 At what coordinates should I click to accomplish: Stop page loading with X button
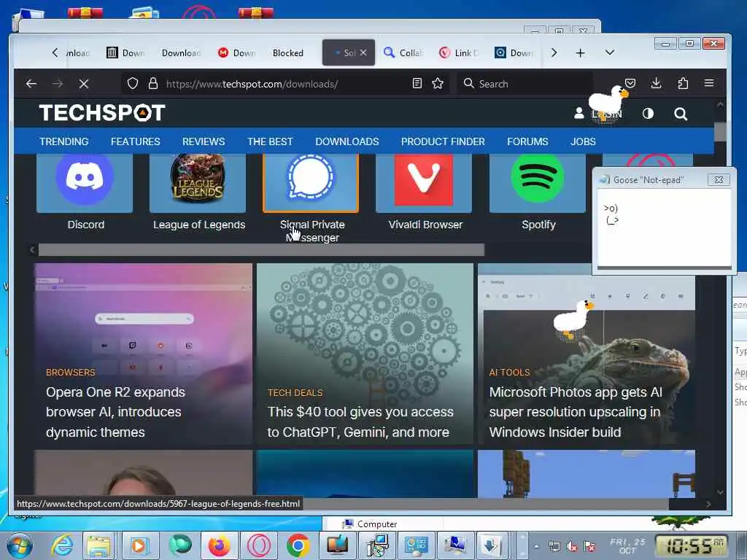[x=84, y=84]
